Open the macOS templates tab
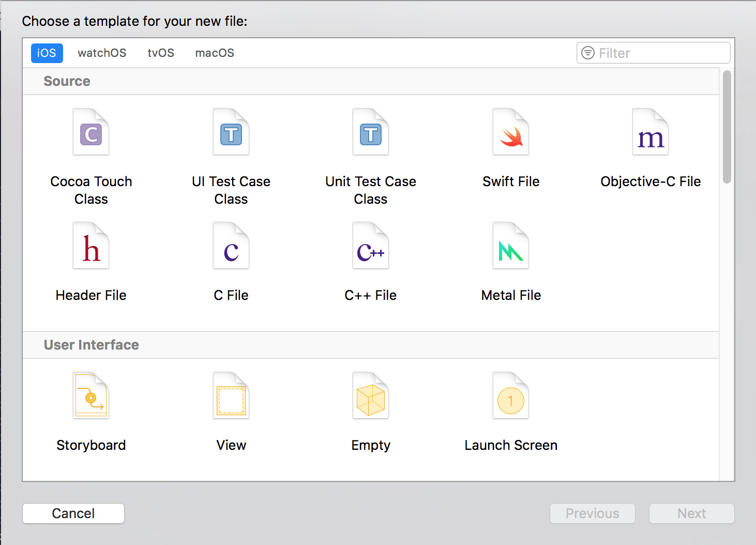Screen dimensions: 756x545 [215, 53]
